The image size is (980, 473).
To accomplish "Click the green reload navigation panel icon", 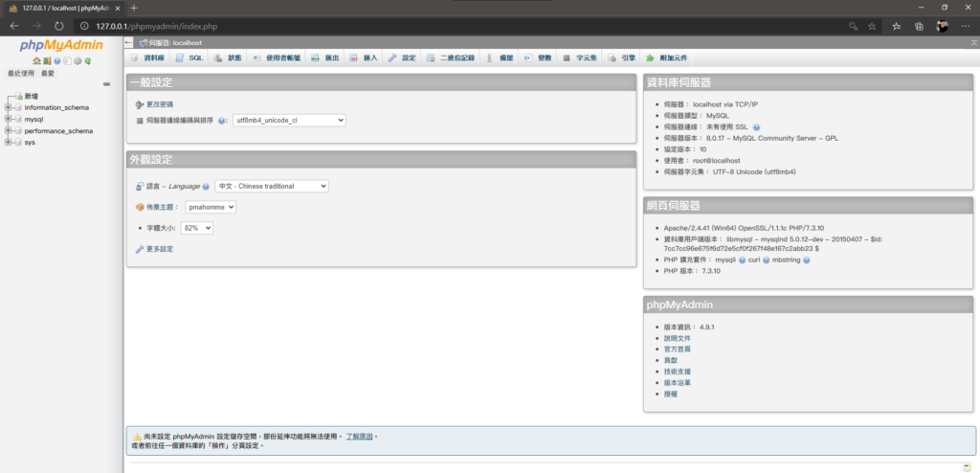I will [x=87, y=61].
